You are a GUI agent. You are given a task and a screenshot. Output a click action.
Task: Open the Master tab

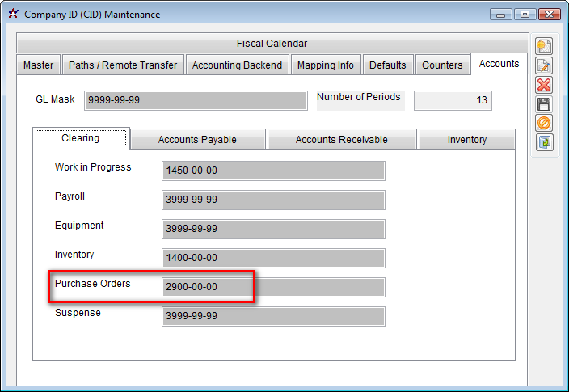pos(38,65)
